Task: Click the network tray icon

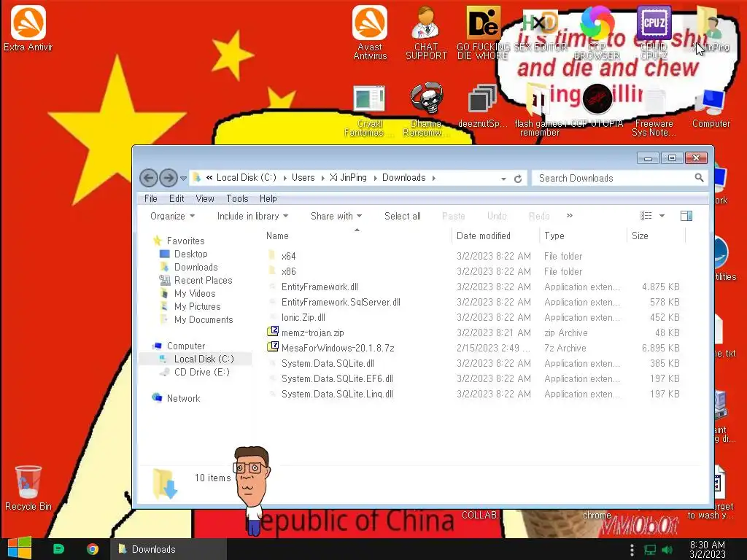Action: coord(650,550)
